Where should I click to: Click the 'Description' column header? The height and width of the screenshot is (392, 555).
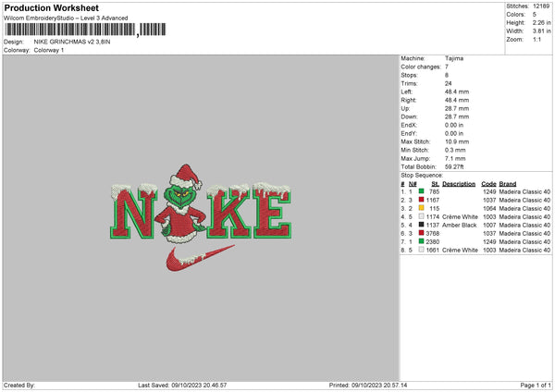[459, 184]
